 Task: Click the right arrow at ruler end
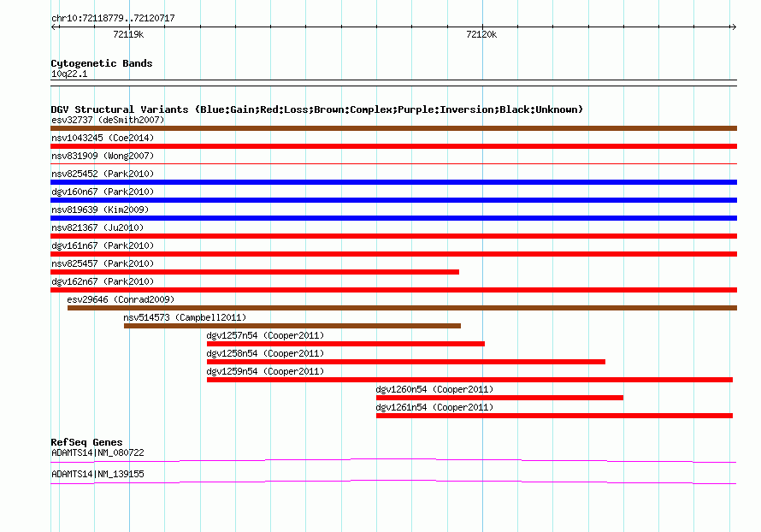734,27
